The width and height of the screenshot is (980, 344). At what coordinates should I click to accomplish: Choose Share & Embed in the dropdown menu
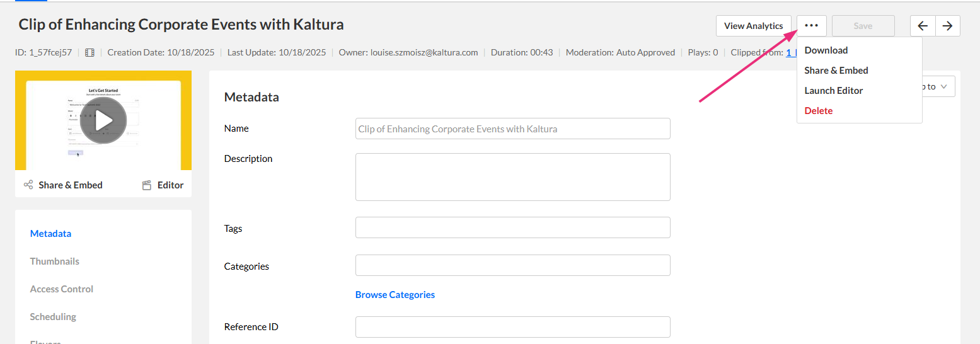click(836, 71)
